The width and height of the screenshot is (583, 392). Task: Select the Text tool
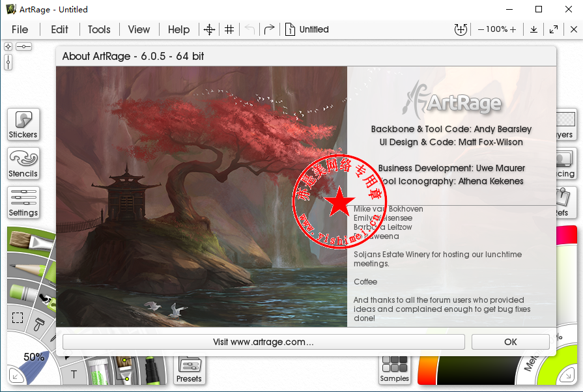pyautogui.click(x=74, y=374)
